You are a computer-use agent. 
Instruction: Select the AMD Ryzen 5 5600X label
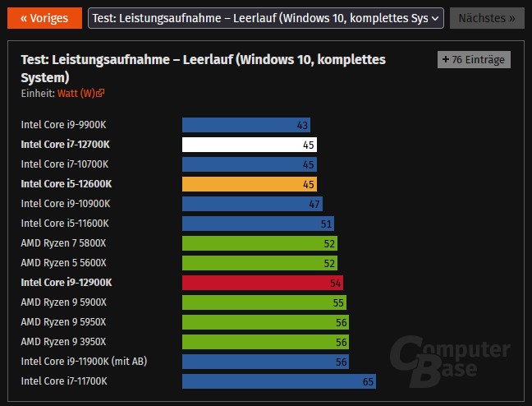click(x=63, y=263)
